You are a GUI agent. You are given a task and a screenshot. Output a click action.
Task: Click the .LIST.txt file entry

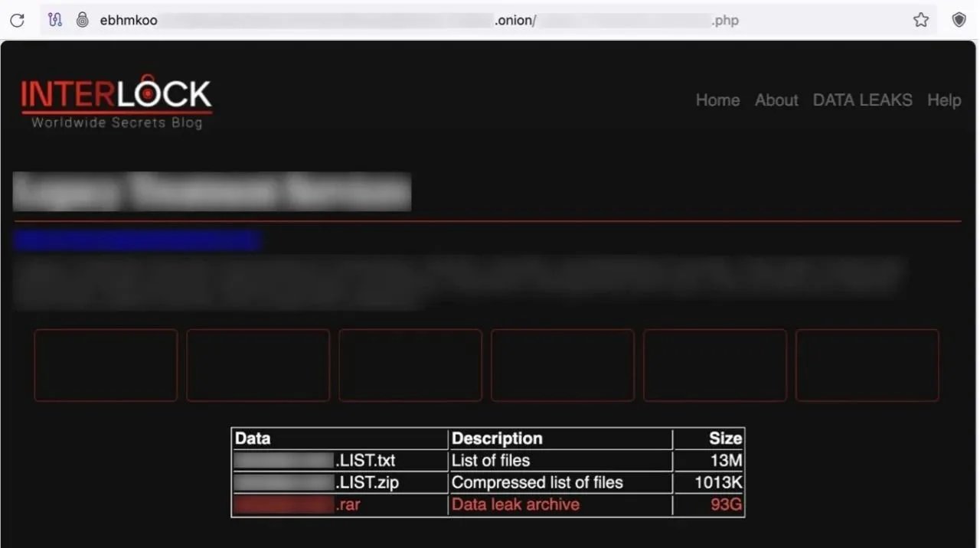point(365,461)
